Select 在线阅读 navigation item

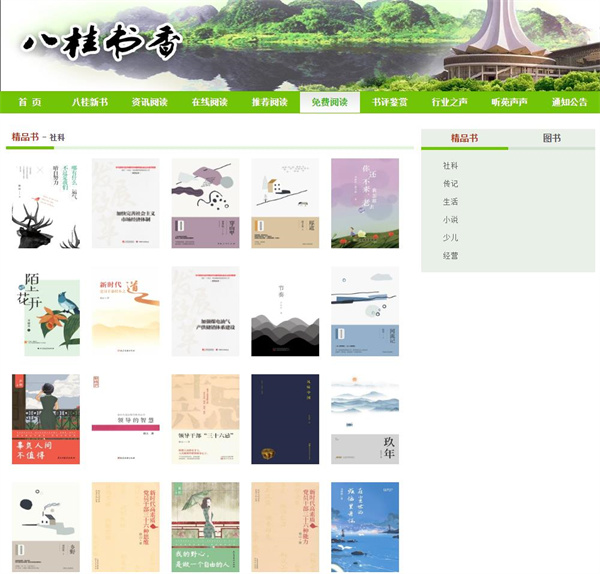click(210, 102)
